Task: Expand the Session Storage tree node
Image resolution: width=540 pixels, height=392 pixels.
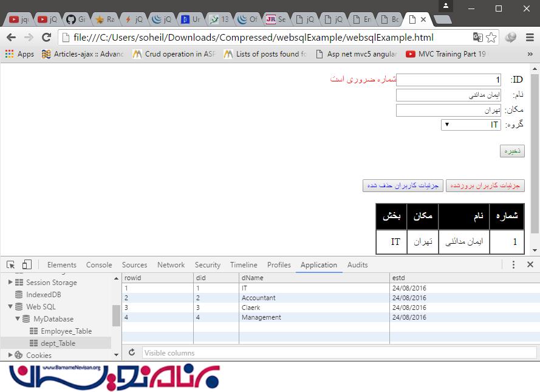Action: pyautogui.click(x=10, y=282)
